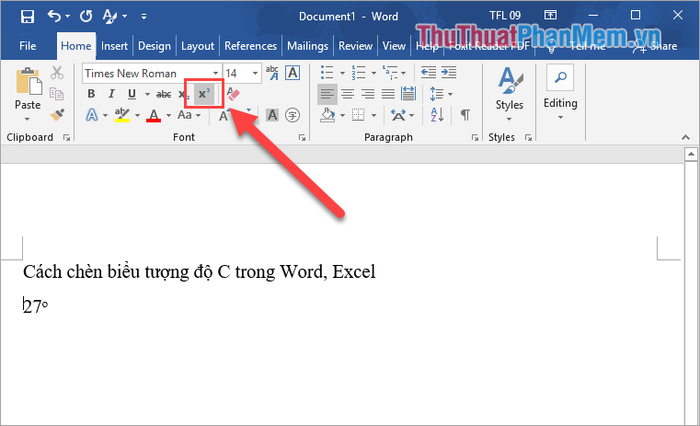Show paragraph marks with pilcrow icon
This screenshot has width=700, height=426.
(465, 115)
